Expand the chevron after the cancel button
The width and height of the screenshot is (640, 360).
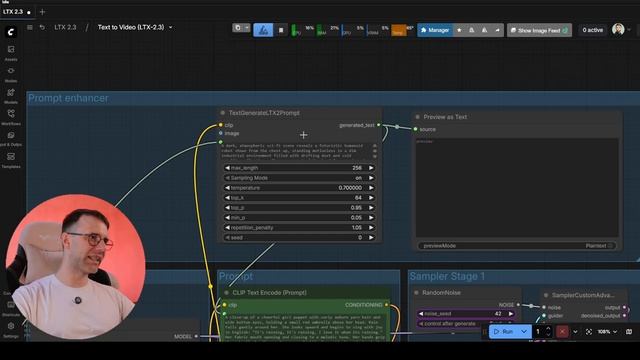click(x=576, y=332)
